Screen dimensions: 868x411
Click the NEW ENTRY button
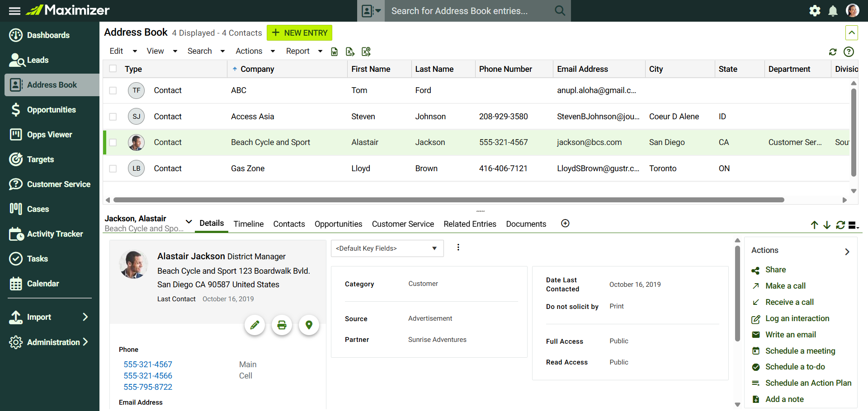tap(299, 33)
